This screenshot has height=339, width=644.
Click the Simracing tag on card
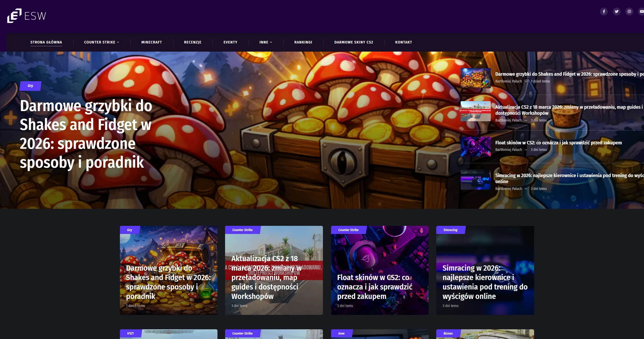point(450,230)
